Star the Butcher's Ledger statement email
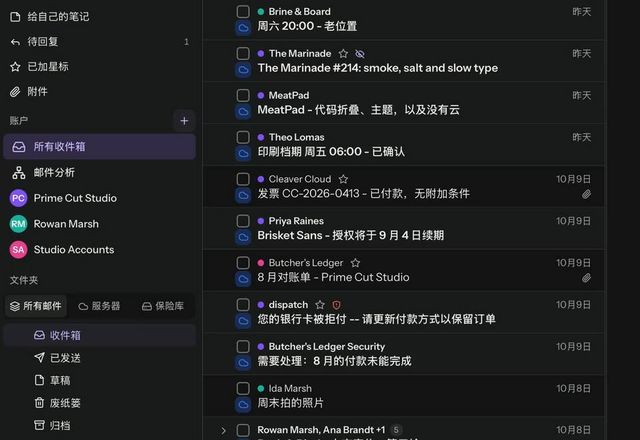The width and height of the screenshot is (640, 440). 356,263
